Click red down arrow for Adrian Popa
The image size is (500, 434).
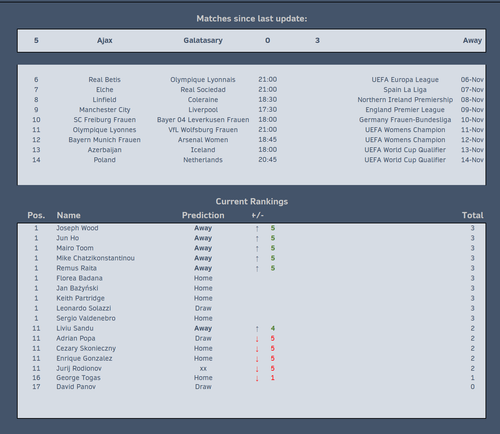[x=257, y=339]
